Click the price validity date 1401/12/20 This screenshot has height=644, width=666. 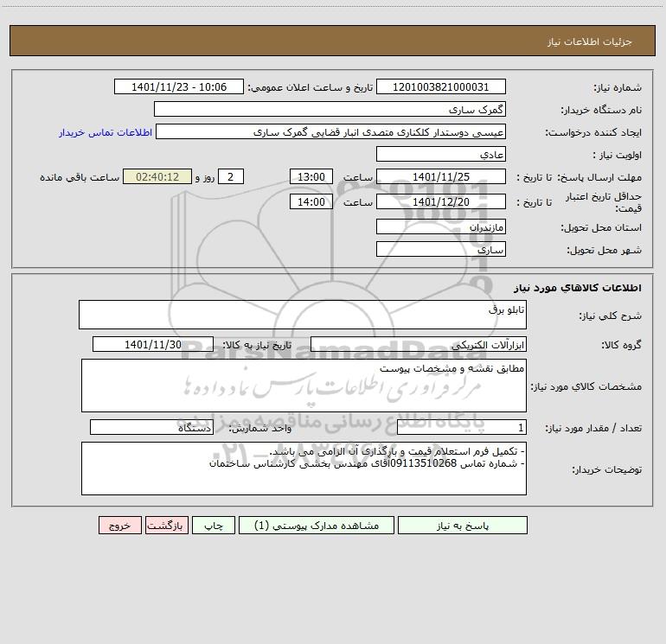point(441,201)
